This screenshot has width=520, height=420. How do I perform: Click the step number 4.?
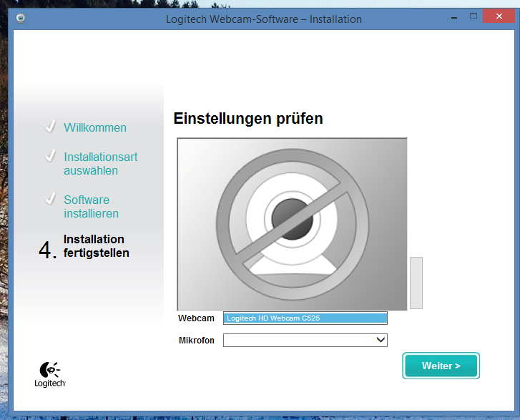click(x=48, y=250)
